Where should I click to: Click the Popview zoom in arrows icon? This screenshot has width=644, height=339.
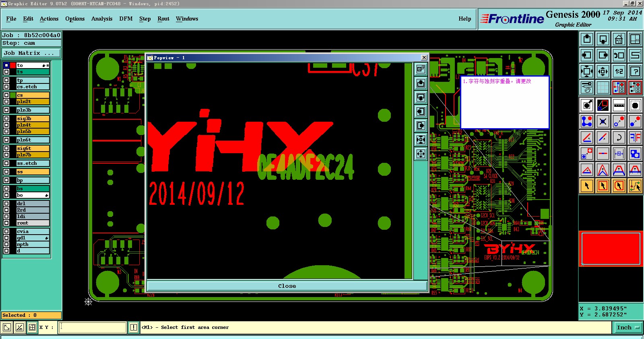coord(421,140)
